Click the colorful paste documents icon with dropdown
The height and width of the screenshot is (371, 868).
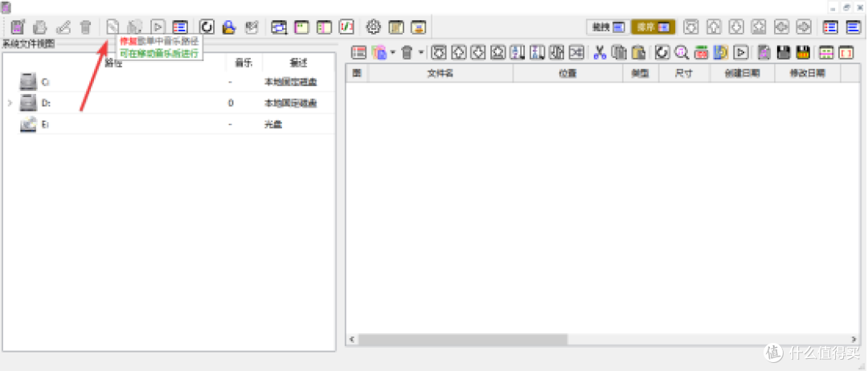click(379, 52)
